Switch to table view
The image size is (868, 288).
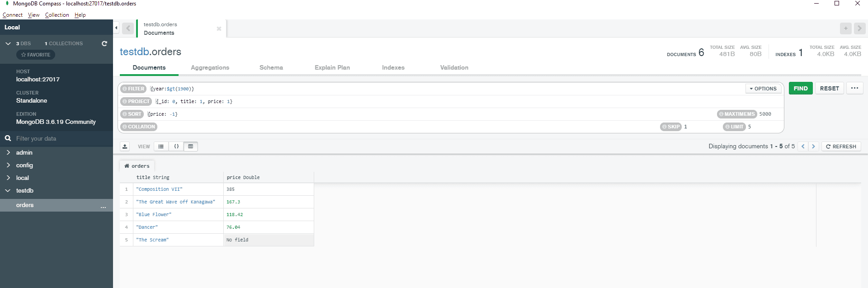coord(191,146)
